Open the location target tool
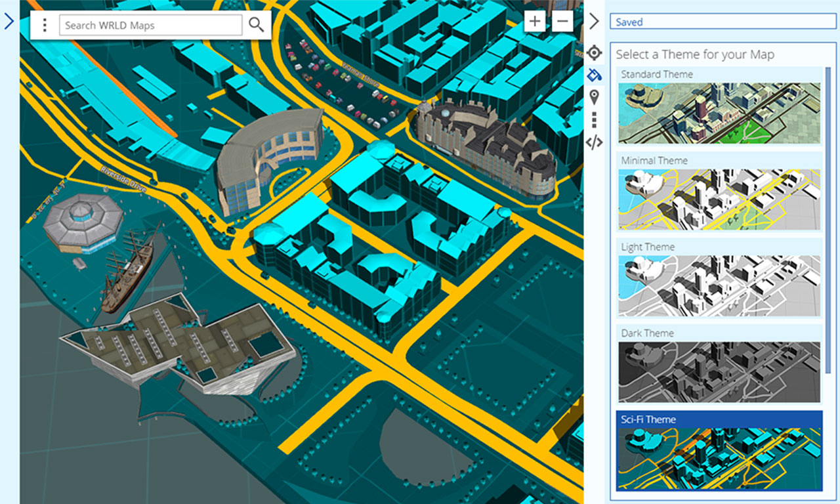 coord(594,52)
